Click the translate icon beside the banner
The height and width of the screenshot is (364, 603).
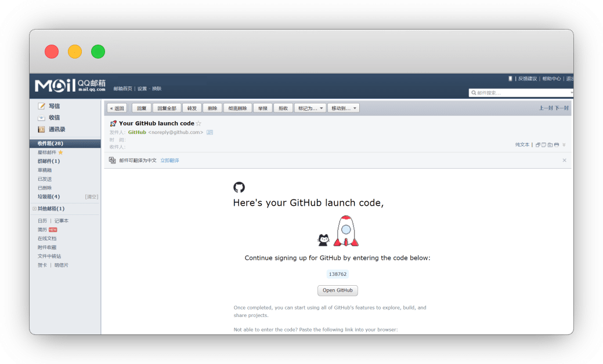[111, 160]
